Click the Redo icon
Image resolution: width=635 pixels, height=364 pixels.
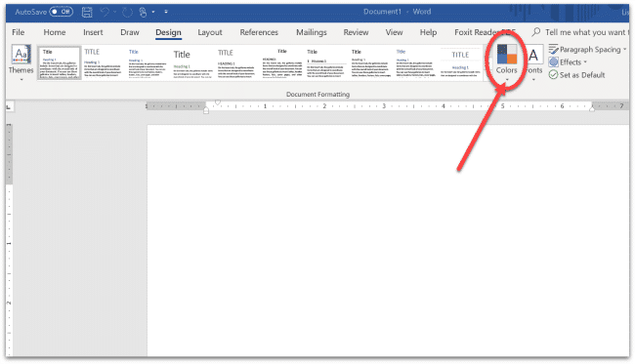127,12
